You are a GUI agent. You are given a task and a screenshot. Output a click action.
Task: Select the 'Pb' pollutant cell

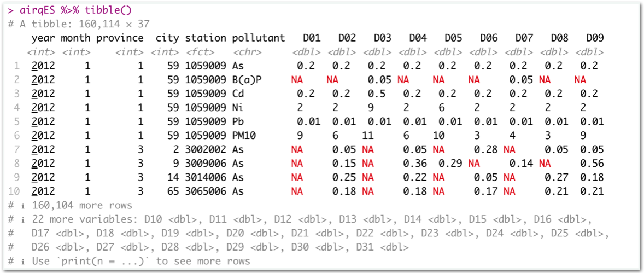[238, 121]
